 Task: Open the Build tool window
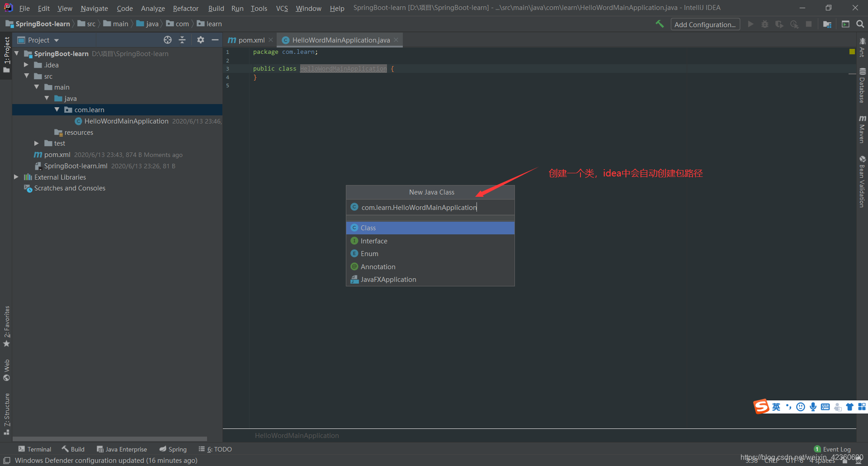point(73,449)
